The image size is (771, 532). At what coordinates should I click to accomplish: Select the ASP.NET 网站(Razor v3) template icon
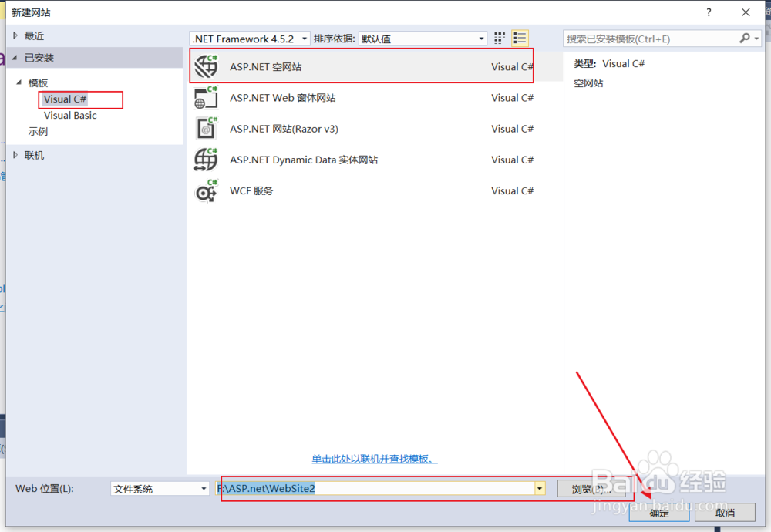(206, 128)
